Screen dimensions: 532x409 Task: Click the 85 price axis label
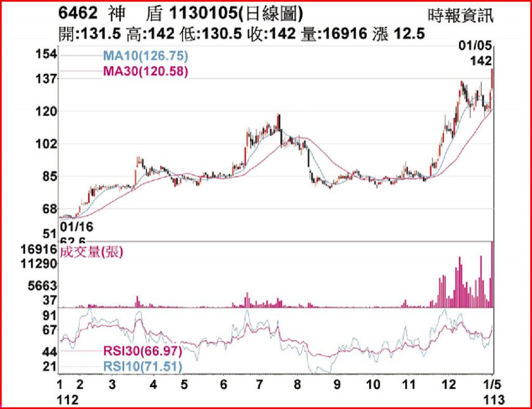pyautogui.click(x=48, y=176)
